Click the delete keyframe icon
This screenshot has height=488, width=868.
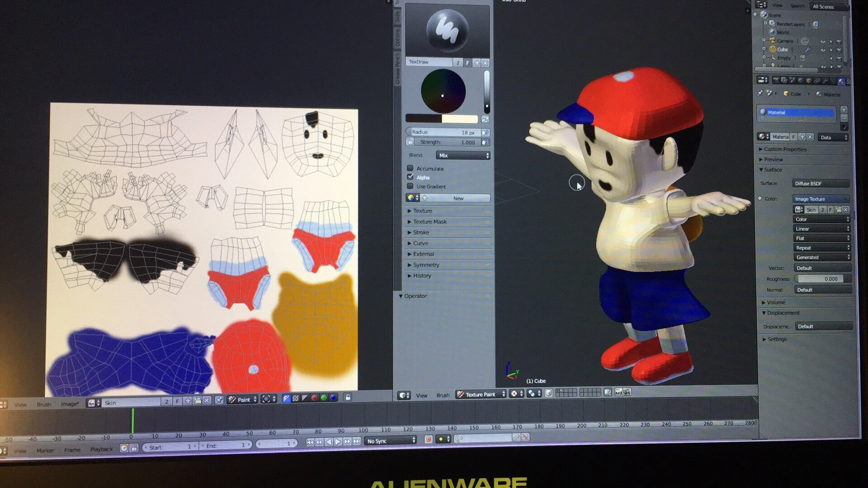(x=525, y=437)
